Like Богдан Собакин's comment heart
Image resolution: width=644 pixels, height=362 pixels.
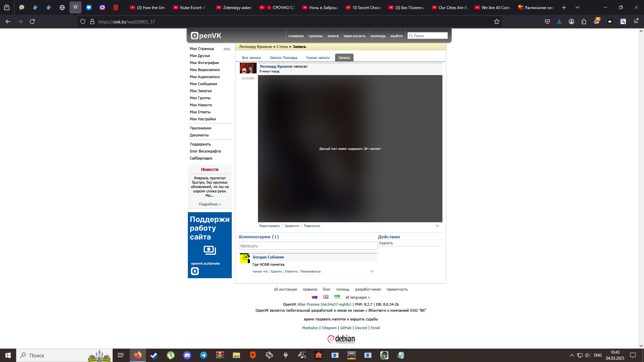[372, 271]
